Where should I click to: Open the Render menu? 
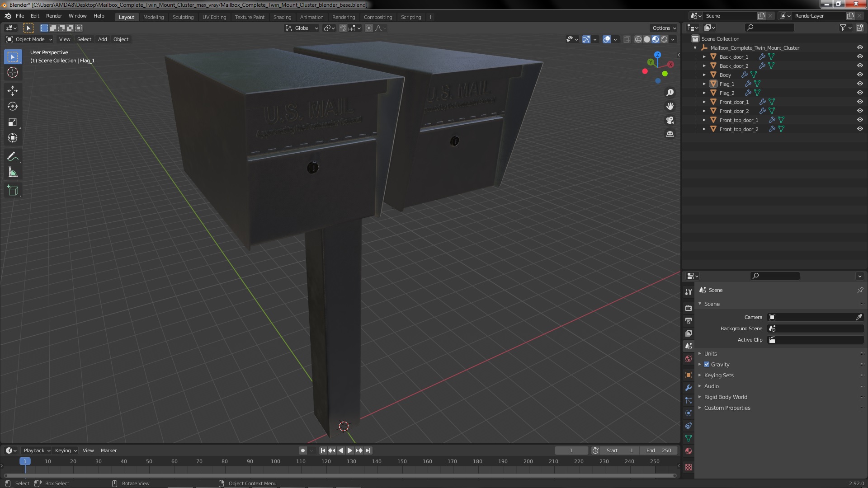[x=54, y=16]
